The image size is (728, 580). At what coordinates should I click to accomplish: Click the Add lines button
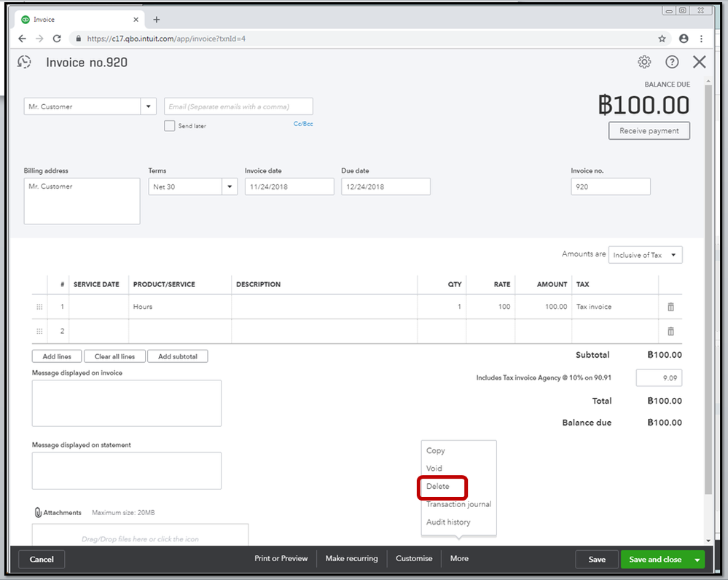[x=57, y=356]
